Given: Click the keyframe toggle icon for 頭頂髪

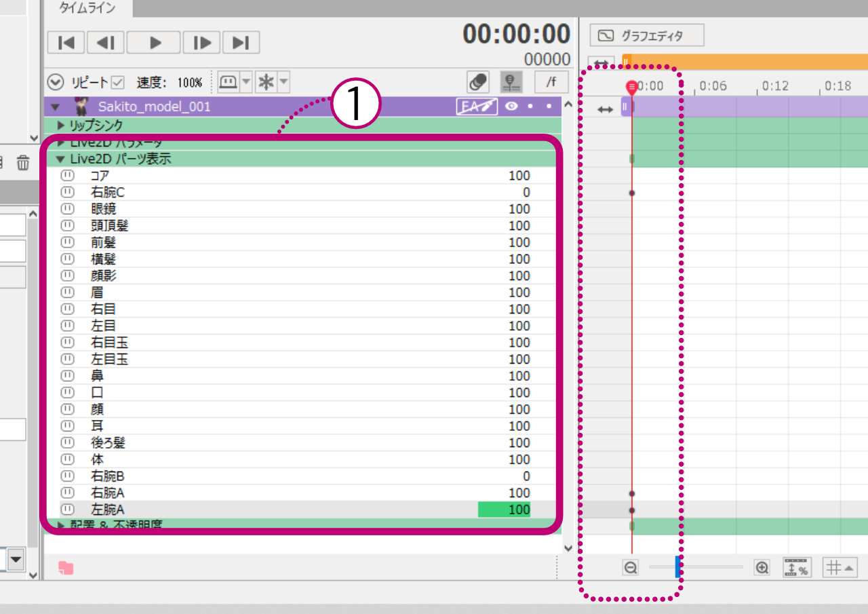Looking at the screenshot, I should tap(67, 226).
